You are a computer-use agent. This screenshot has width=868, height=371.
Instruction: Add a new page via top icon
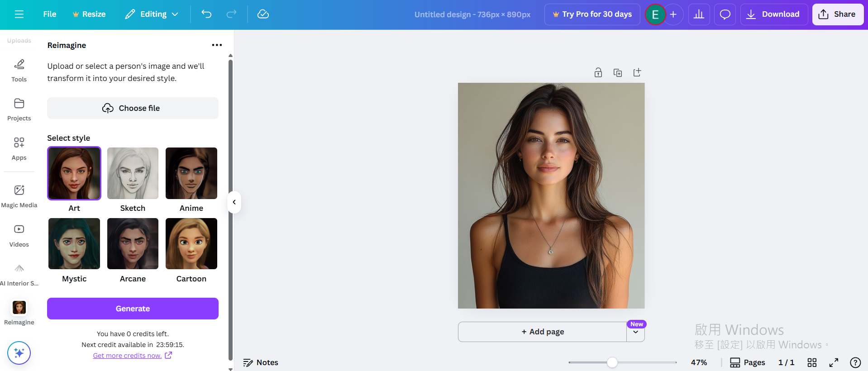point(637,72)
